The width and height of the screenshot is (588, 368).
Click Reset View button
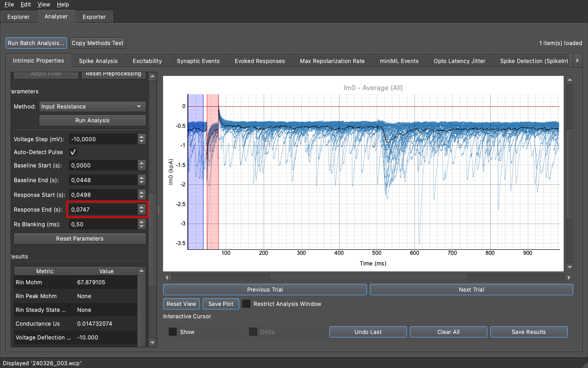click(x=181, y=304)
